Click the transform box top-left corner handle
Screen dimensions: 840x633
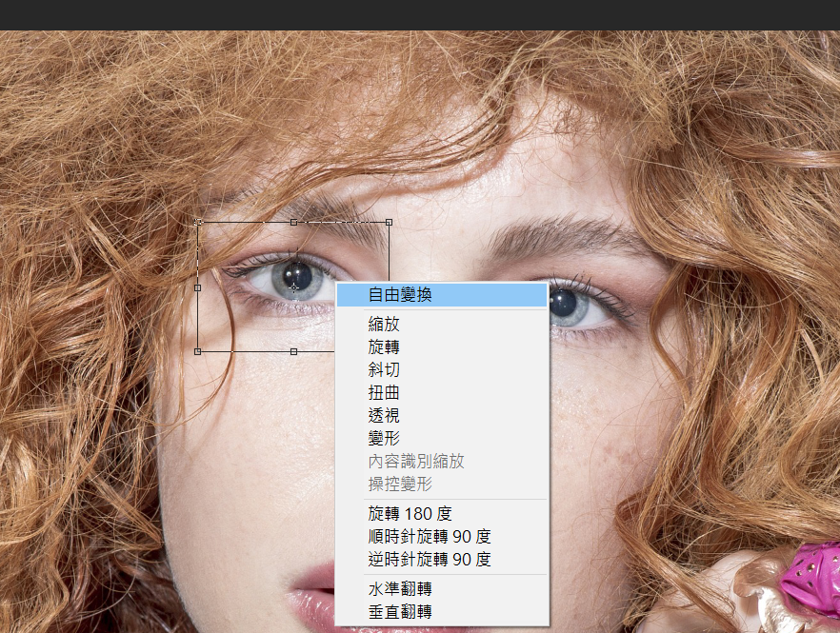[x=198, y=222]
